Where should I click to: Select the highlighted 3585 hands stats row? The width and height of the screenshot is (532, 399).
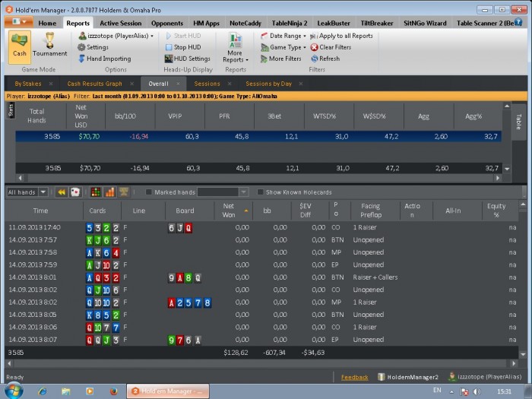[258, 136]
